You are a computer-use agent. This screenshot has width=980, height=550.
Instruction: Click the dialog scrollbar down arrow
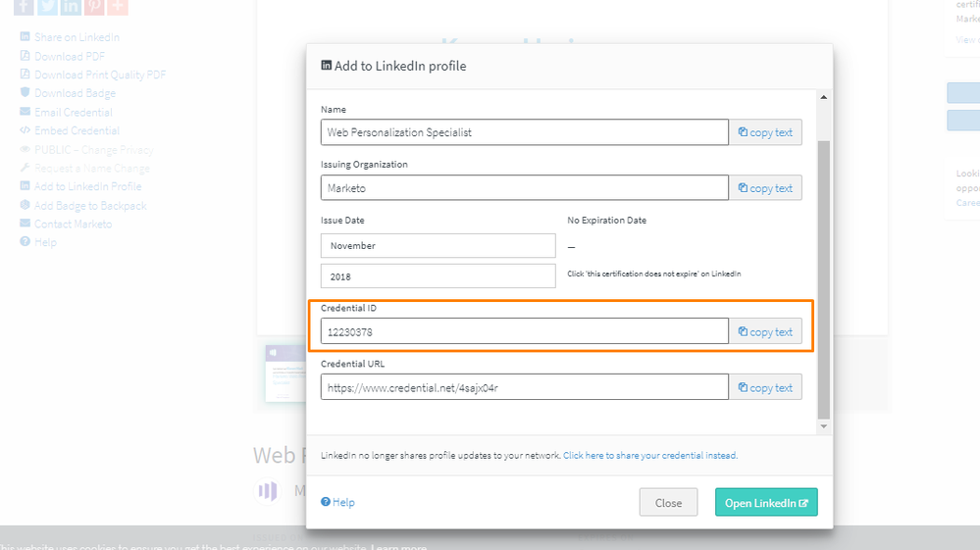click(x=824, y=426)
